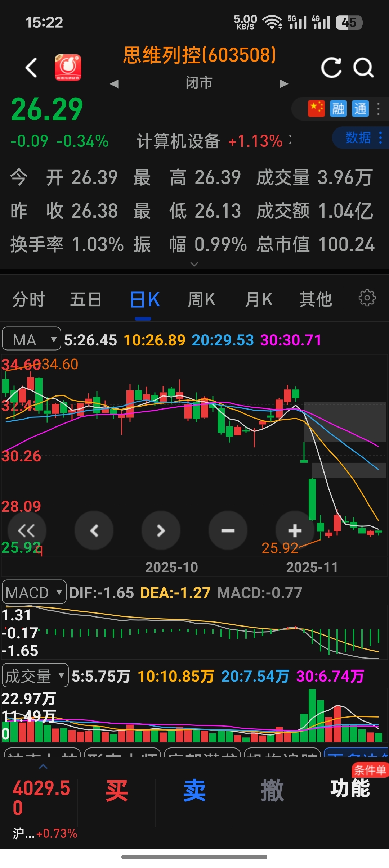Open the MA indicator dropdown

[x=31, y=339]
